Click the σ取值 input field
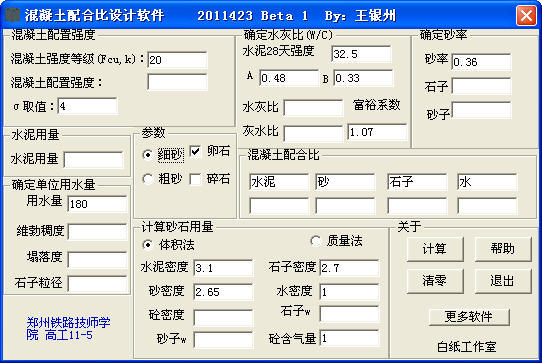The height and width of the screenshot is (363, 542). point(87,106)
